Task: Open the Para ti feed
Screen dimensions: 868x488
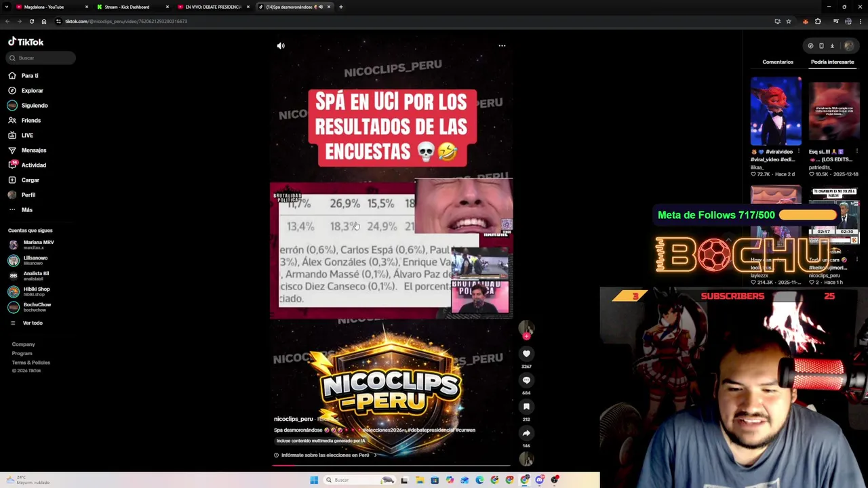Action: [x=23, y=75]
